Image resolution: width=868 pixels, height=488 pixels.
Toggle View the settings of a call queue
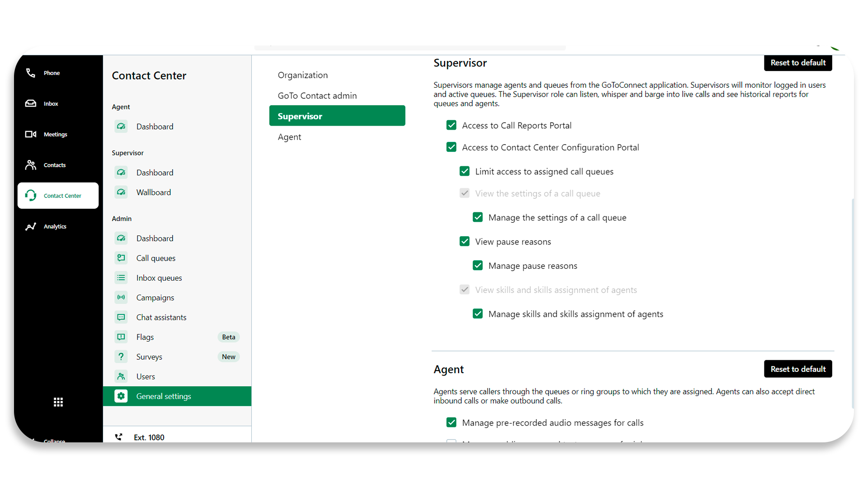click(464, 193)
